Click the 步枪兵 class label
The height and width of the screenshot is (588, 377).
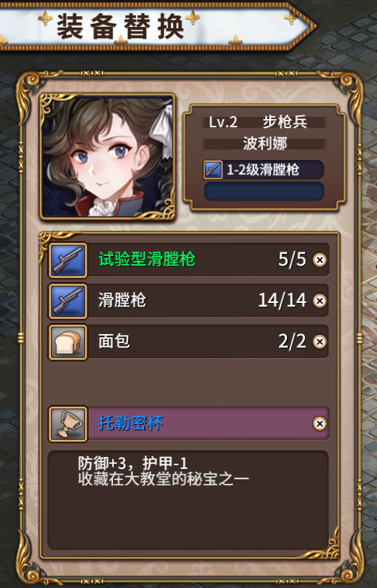(285, 122)
